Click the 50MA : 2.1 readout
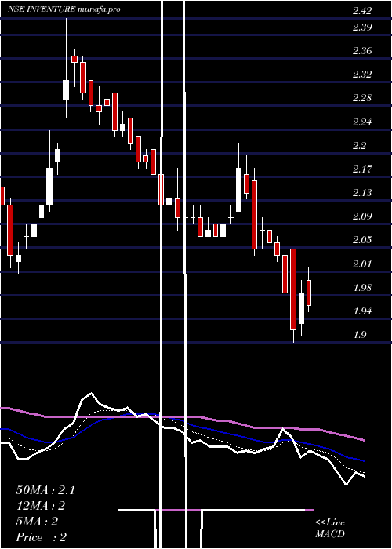Viewport: 392px width, 549px height. 45,490
